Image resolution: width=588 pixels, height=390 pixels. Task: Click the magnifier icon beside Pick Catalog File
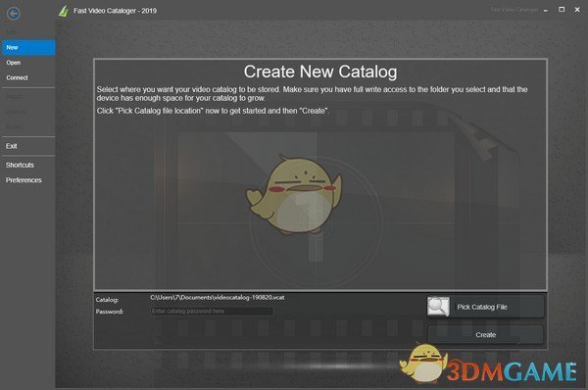click(x=438, y=307)
